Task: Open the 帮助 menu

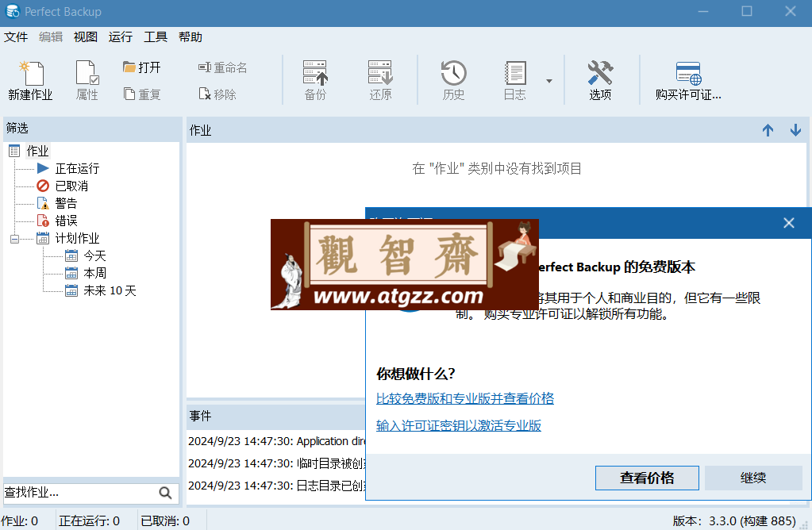Action: [190, 36]
